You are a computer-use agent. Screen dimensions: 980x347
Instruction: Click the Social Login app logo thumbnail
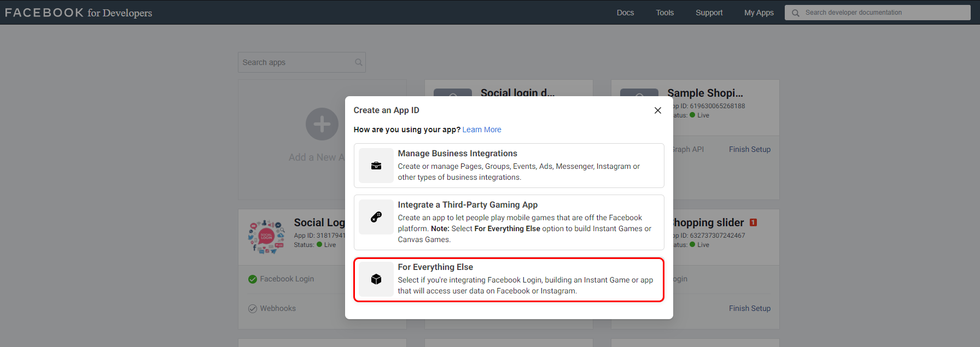(266, 237)
